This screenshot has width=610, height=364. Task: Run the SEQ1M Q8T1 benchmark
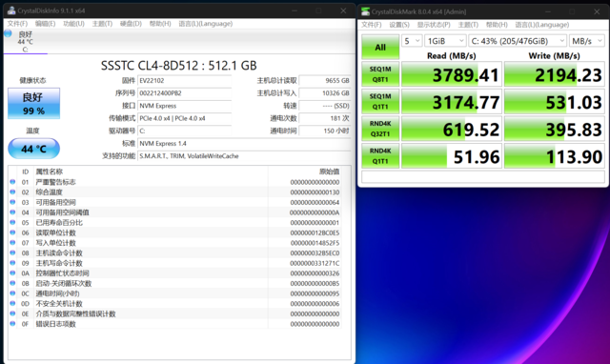(x=380, y=74)
